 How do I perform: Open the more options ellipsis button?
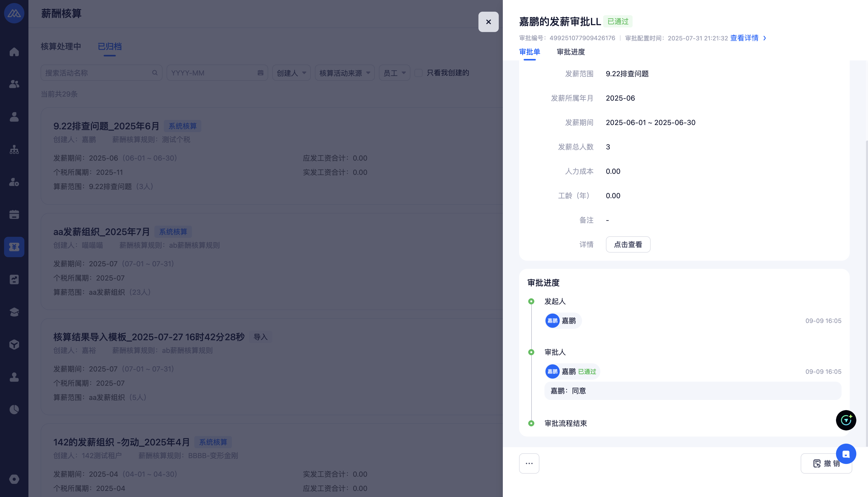529,463
